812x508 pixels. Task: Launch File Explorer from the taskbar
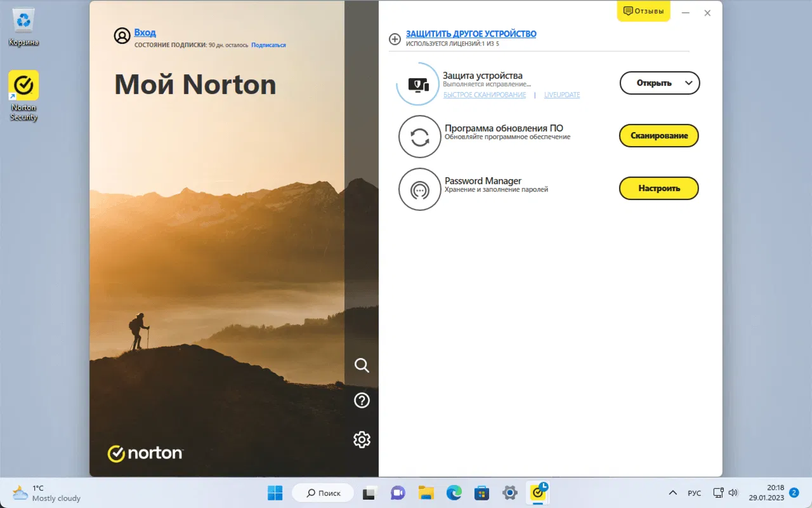coord(426,493)
